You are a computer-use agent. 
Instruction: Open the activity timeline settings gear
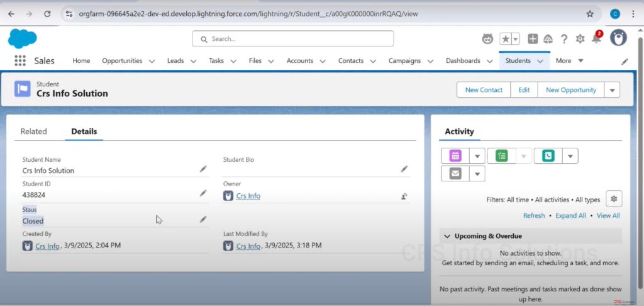614,199
